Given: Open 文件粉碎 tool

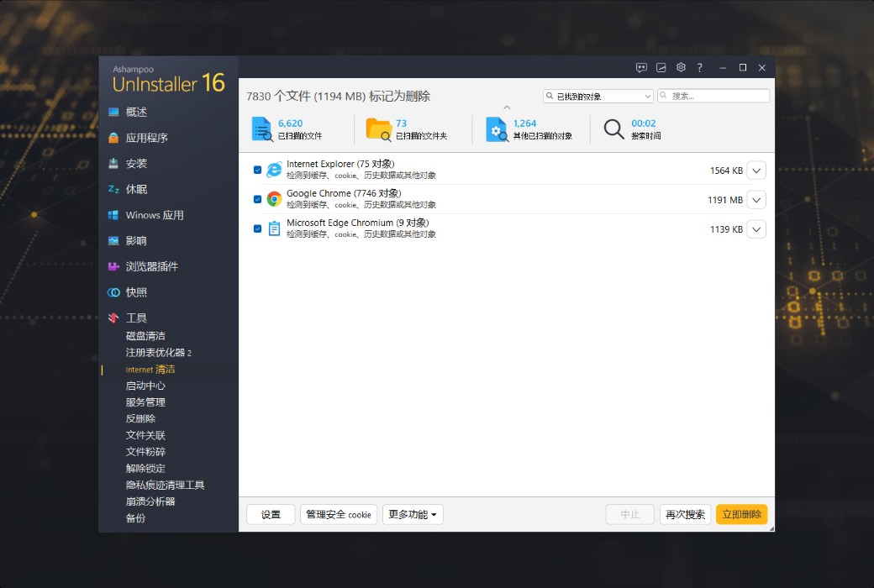Looking at the screenshot, I should point(145,451).
